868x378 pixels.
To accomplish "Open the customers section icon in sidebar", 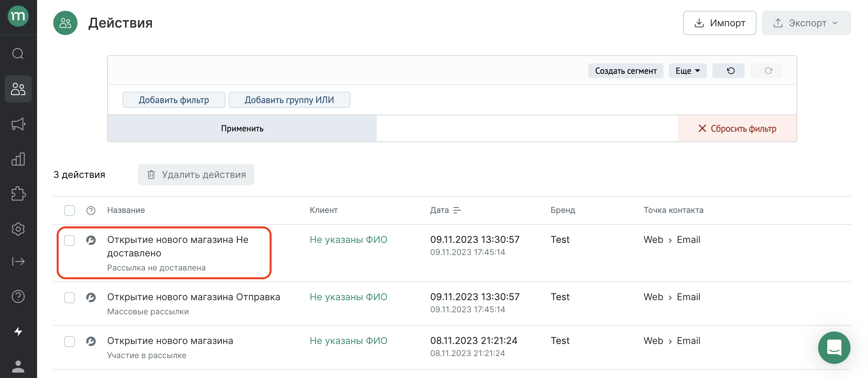I will [18, 89].
